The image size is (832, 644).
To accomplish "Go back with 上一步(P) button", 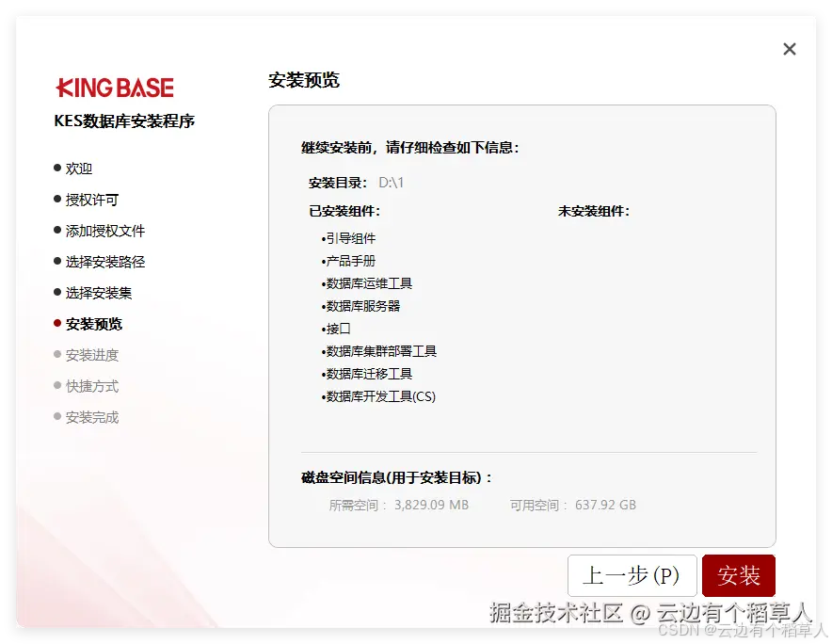I will point(632,575).
